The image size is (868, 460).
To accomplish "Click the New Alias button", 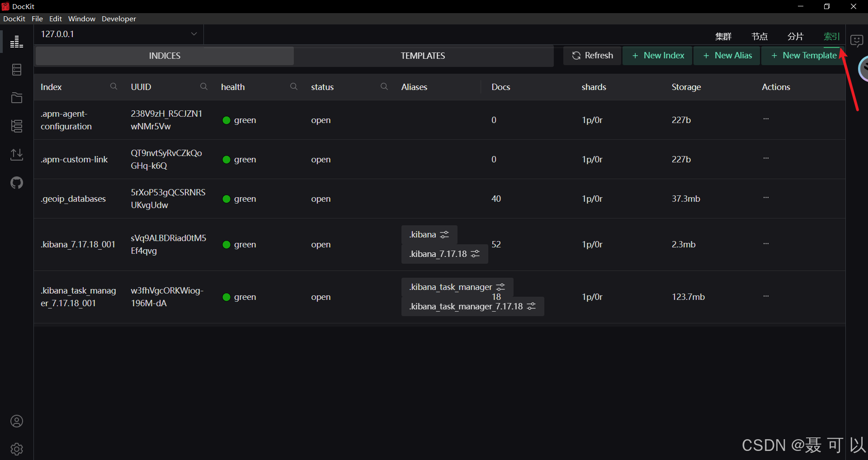I will coord(727,56).
